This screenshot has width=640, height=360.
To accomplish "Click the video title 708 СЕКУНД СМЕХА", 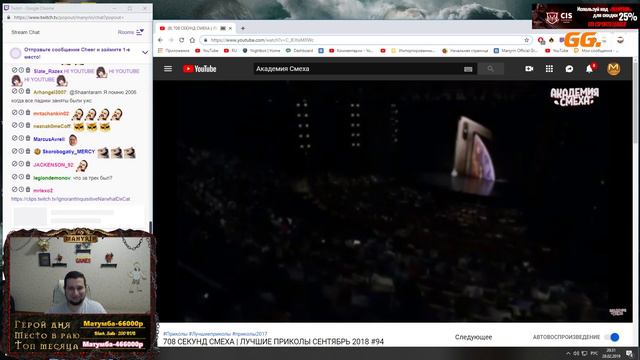I will coord(273,342).
